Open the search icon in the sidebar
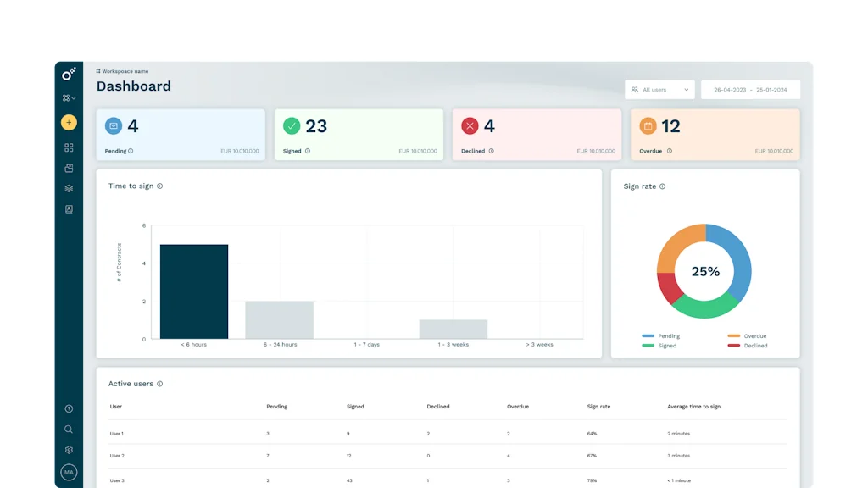This screenshot has width=868, height=488. click(69, 430)
